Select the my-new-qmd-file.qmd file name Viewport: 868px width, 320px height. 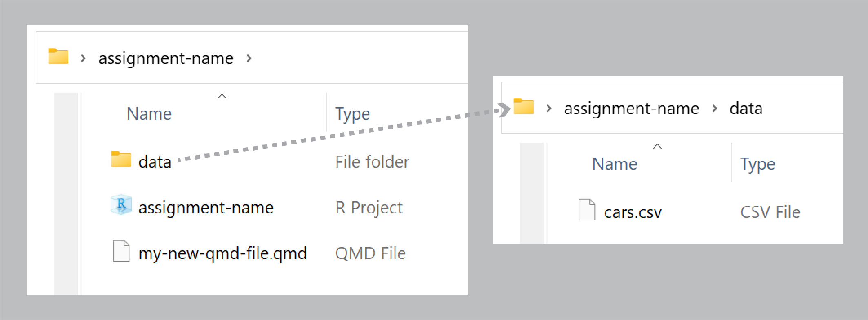pyautogui.click(x=222, y=253)
